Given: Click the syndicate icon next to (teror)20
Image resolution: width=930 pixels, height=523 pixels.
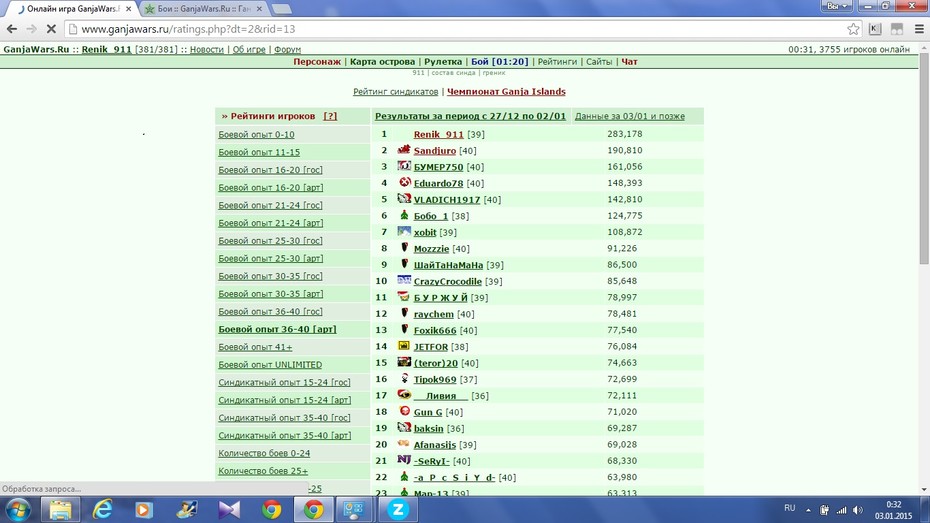Looking at the screenshot, I should (x=404, y=362).
